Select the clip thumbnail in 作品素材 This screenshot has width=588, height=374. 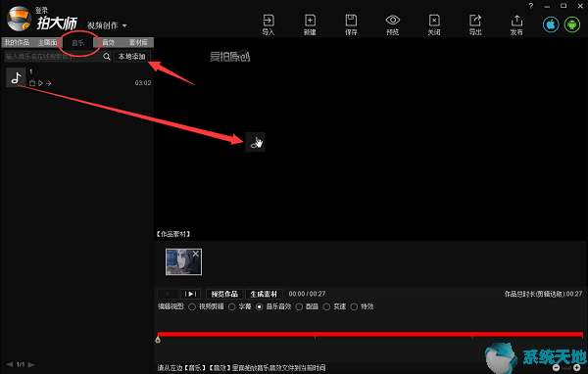pyautogui.click(x=183, y=262)
